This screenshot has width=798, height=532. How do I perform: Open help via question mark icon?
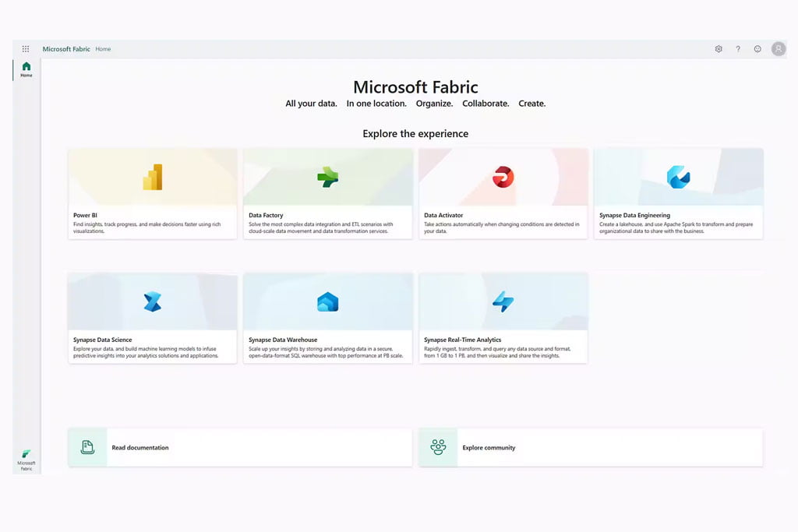(x=738, y=49)
